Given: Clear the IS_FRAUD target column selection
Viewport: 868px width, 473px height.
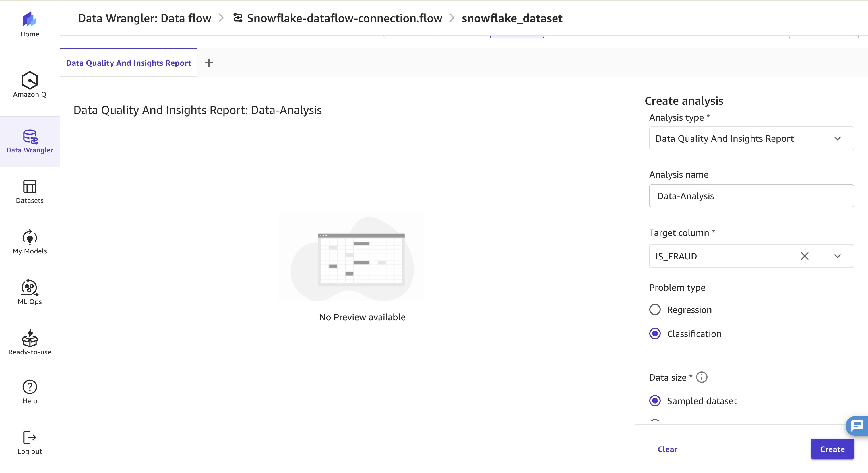Looking at the screenshot, I should click(x=805, y=256).
